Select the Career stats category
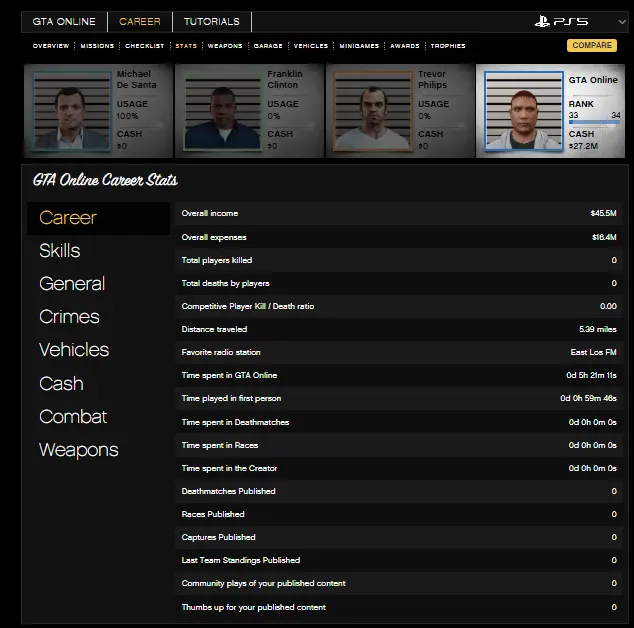This screenshot has height=628, width=634. coord(98,218)
